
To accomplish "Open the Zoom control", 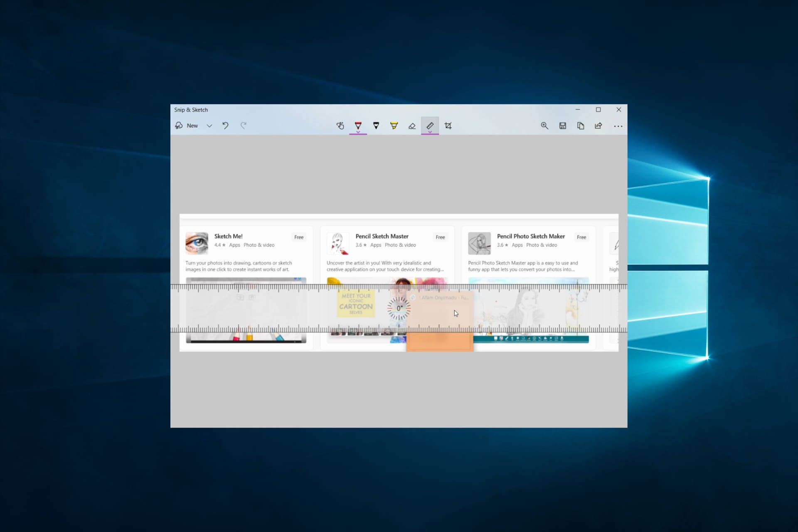I will 544,126.
